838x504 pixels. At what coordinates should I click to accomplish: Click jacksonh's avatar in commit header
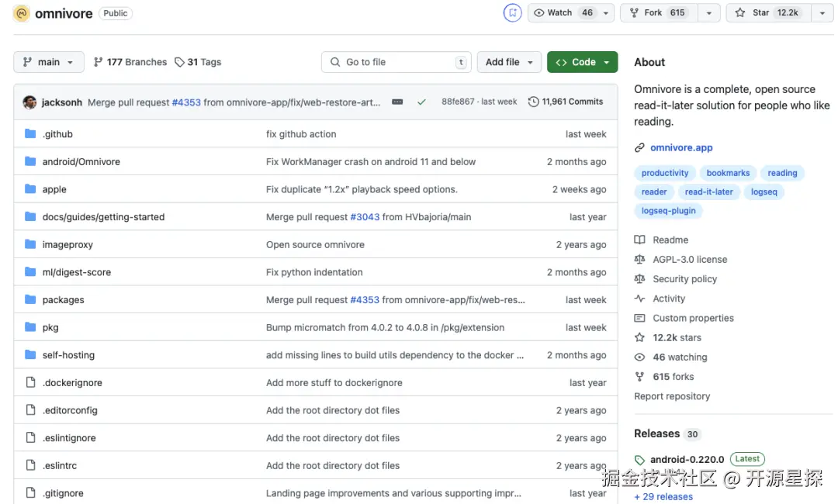pos(29,102)
